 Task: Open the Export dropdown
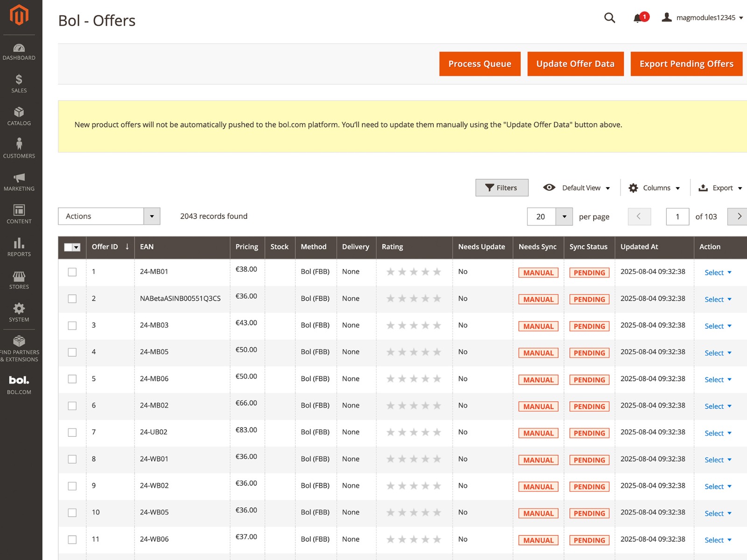pyautogui.click(x=720, y=188)
